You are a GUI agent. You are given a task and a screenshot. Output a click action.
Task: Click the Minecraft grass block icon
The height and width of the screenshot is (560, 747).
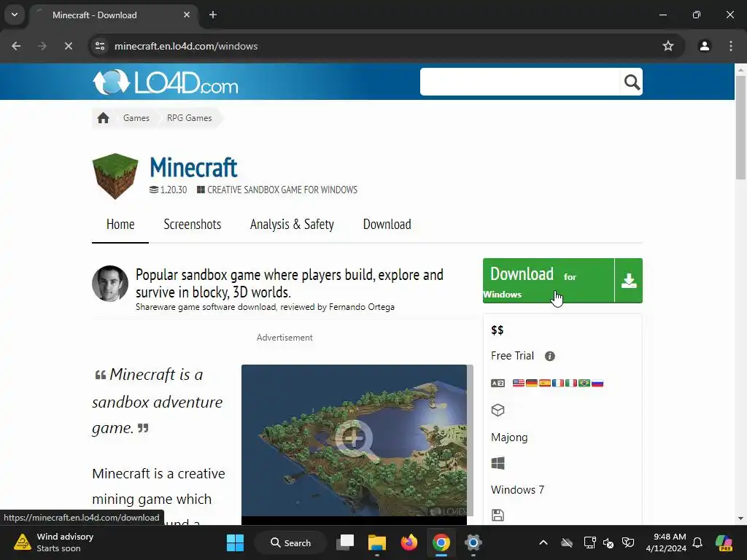115,176
